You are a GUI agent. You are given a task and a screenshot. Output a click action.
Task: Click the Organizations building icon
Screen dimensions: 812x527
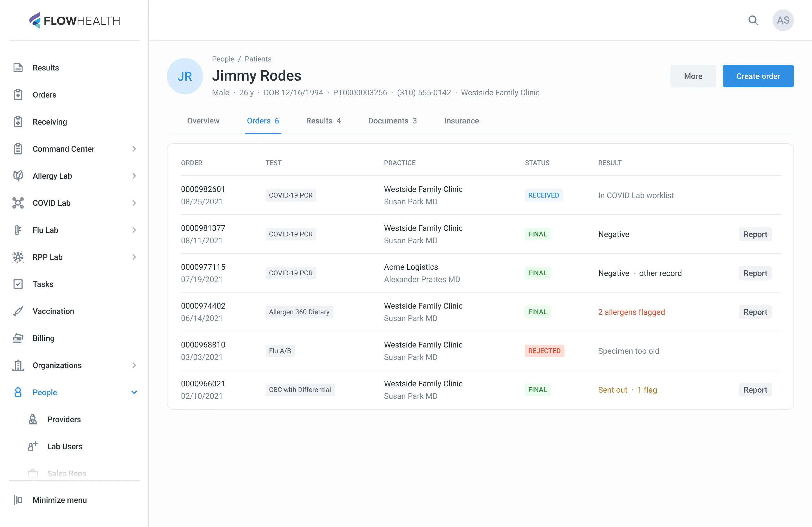pos(18,365)
